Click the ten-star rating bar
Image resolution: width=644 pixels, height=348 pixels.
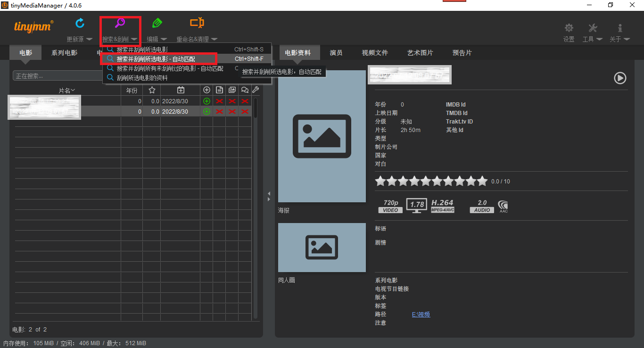pos(431,181)
